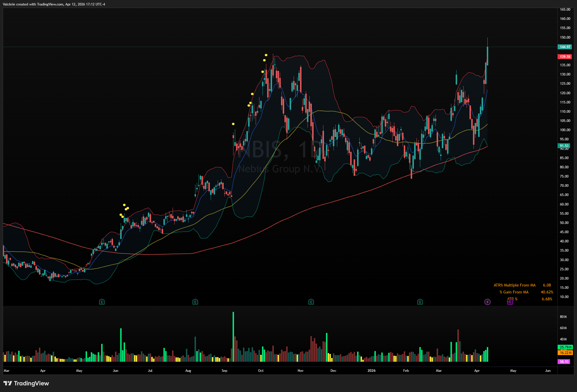Click the purple lightning bolt event icon
This screenshot has height=392, width=577.
click(x=487, y=302)
